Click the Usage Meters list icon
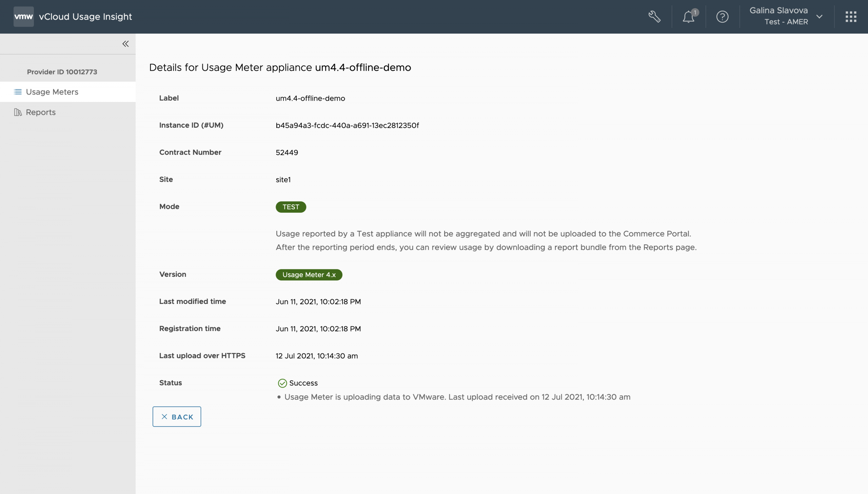Image resolution: width=868 pixels, height=494 pixels. 18,92
